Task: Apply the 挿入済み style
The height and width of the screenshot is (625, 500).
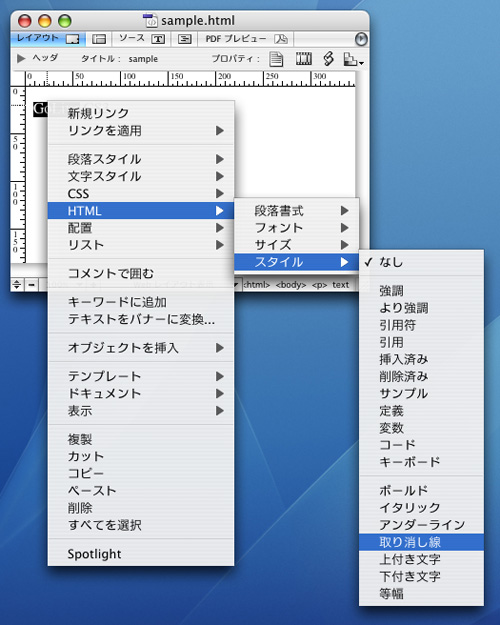Action: click(x=421, y=360)
